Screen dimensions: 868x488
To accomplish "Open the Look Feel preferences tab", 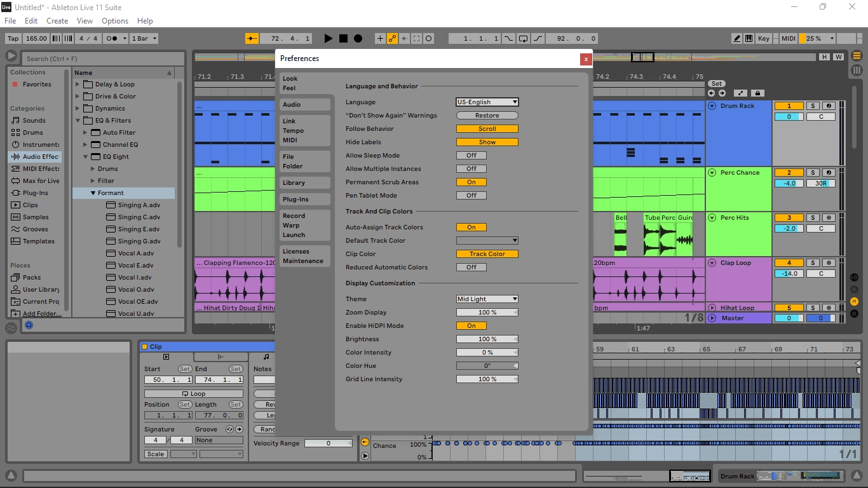I will pos(305,83).
